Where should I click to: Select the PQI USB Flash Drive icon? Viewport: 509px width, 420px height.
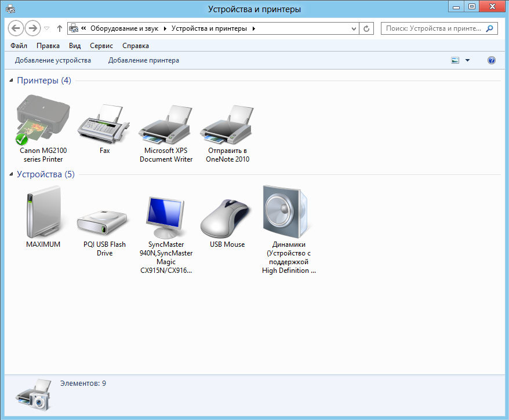[102, 222]
